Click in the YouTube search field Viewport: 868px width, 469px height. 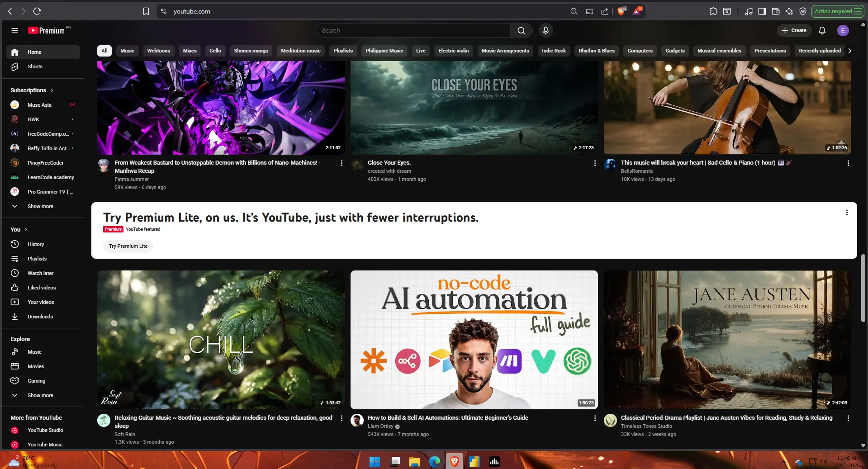tap(413, 30)
